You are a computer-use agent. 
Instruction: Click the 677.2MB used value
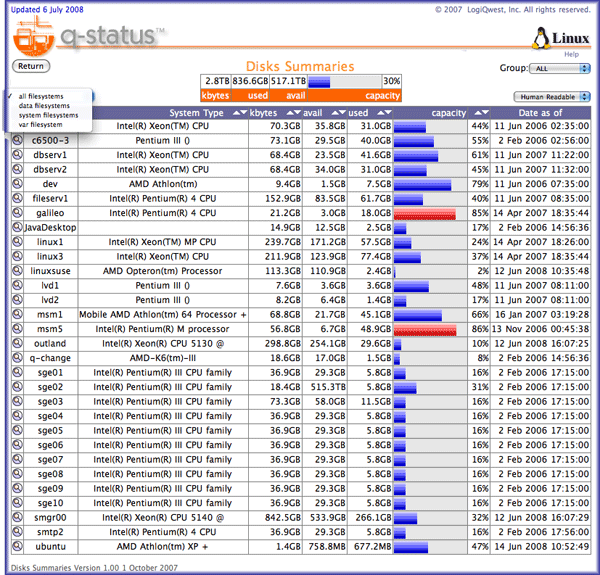tap(372, 546)
